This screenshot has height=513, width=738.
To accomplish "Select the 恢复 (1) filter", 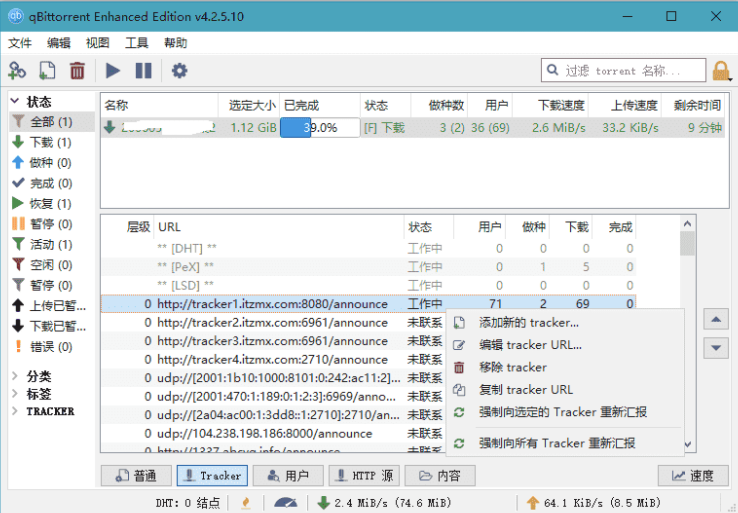I will (51, 204).
